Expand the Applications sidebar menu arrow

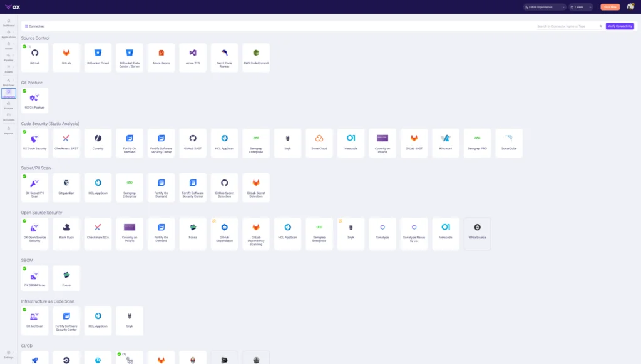tap(13, 32)
